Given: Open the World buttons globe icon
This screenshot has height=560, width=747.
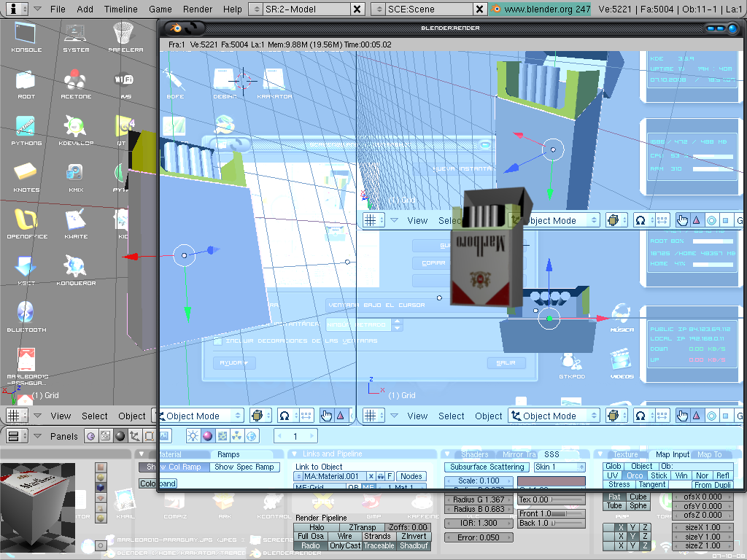Looking at the screenshot, I should point(252,436).
